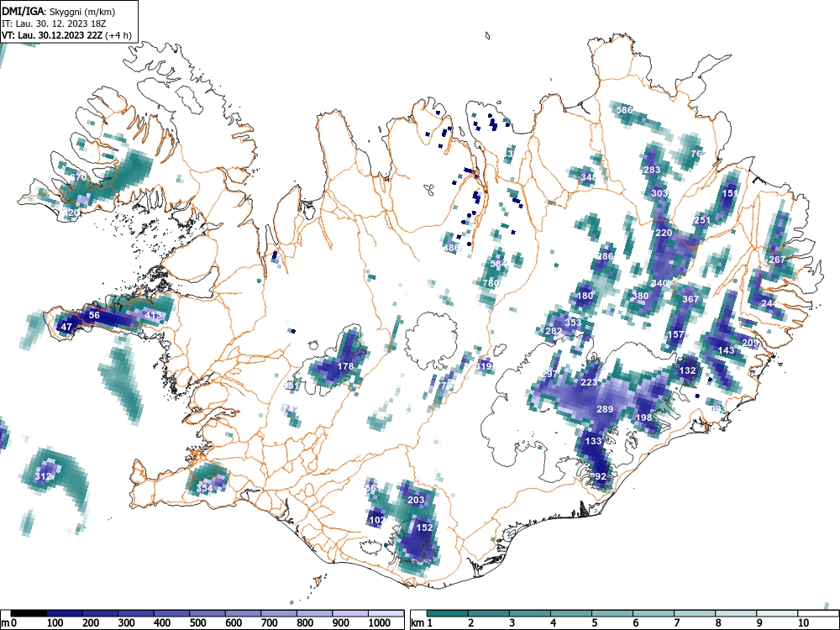Screen dimensions: 840x630
Task: Click the '1000' tick on the metre legend
Action: (x=379, y=622)
